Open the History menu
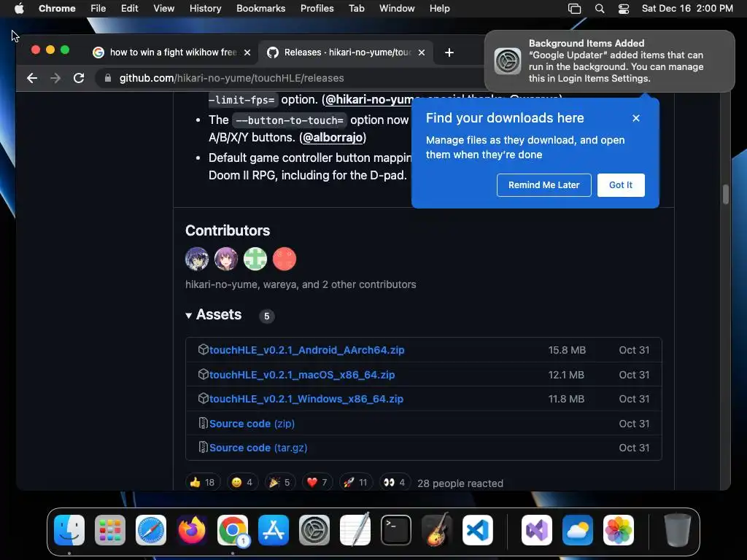 [x=205, y=9]
